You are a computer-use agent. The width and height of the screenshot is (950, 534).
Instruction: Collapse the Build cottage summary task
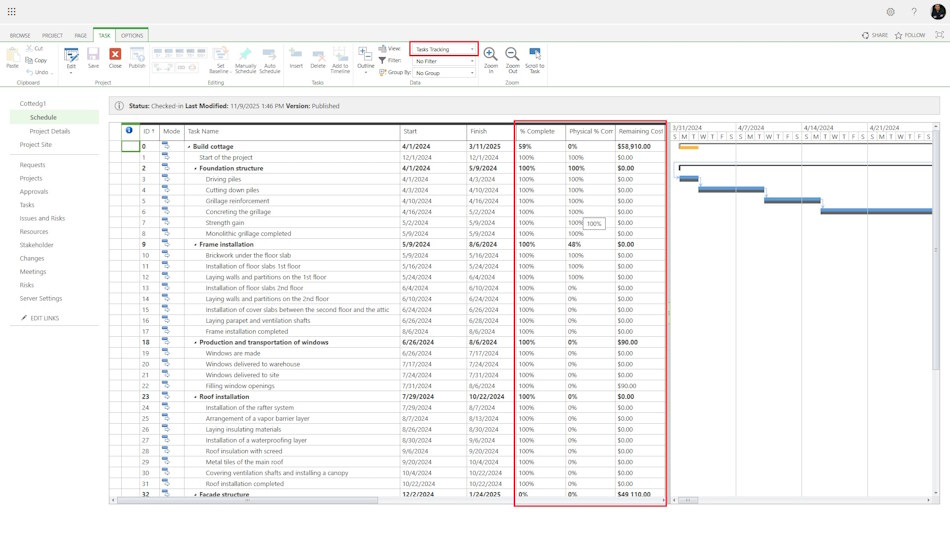pos(189,147)
